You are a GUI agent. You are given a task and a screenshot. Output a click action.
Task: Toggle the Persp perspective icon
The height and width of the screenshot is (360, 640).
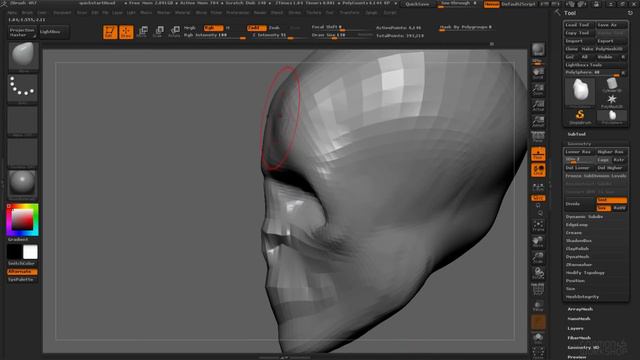tap(538, 137)
